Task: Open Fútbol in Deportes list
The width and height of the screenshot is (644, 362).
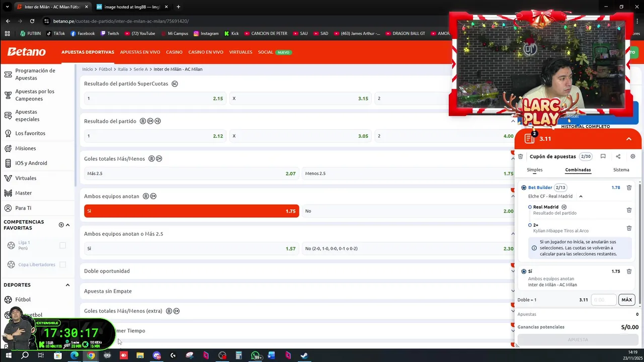Action: coord(23,300)
